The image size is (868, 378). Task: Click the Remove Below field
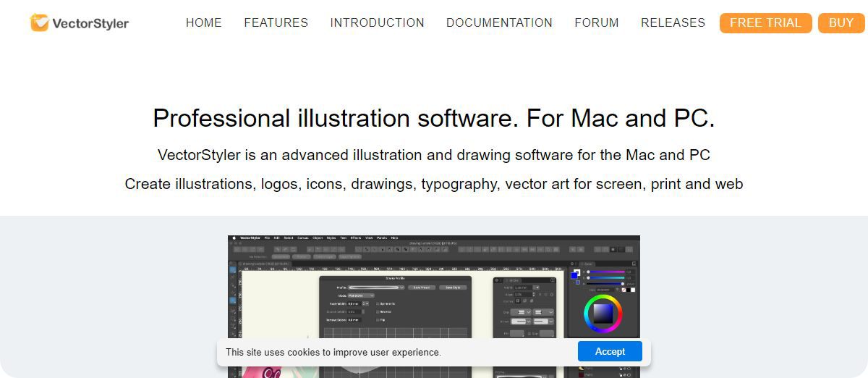point(354,320)
